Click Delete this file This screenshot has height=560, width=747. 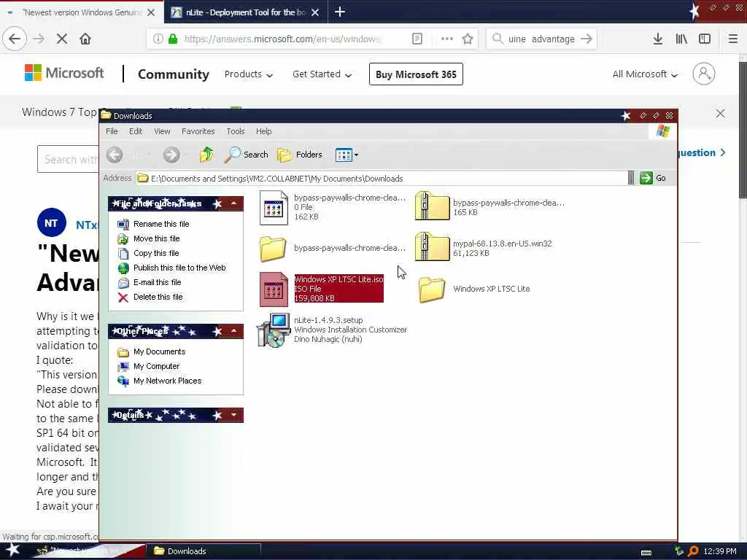150,297
